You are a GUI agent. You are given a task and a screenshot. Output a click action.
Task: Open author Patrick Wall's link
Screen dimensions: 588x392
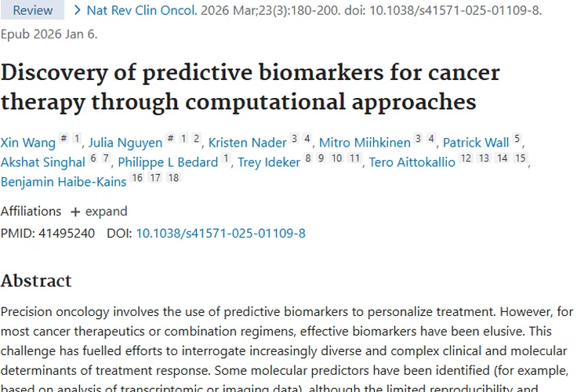(x=476, y=143)
